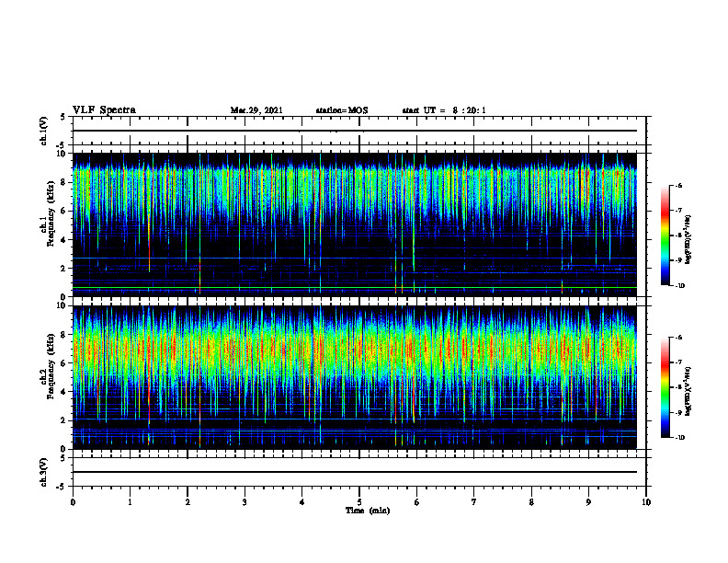The width and height of the screenshot is (728, 563).
Task: Click time axis tick label "1"
Action: click(130, 502)
